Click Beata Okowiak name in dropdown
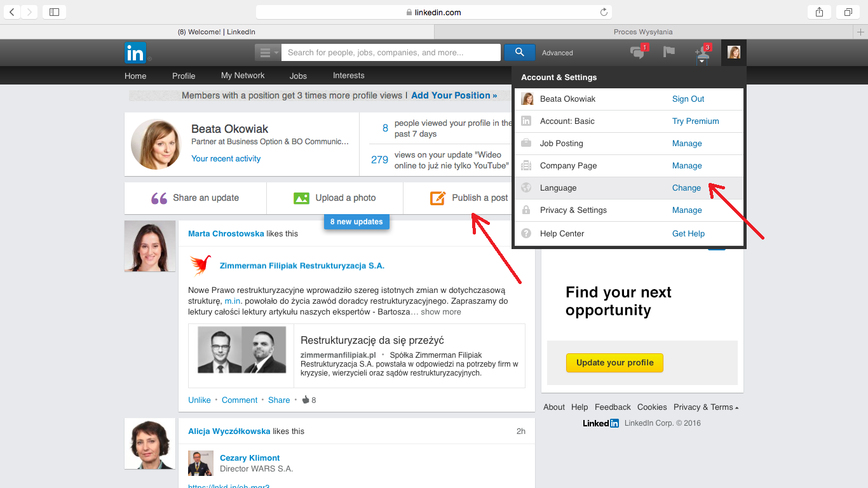The height and width of the screenshot is (488, 868). 567,99
